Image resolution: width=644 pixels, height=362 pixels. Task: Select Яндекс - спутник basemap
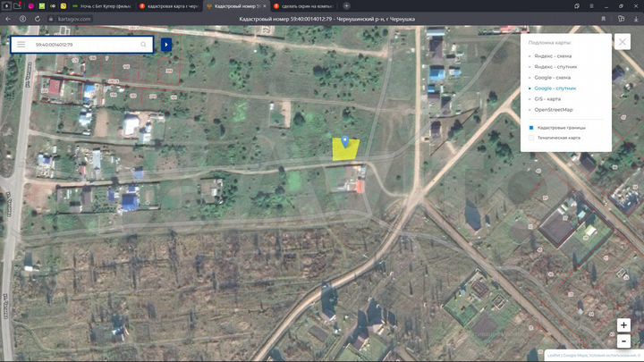coord(555,66)
